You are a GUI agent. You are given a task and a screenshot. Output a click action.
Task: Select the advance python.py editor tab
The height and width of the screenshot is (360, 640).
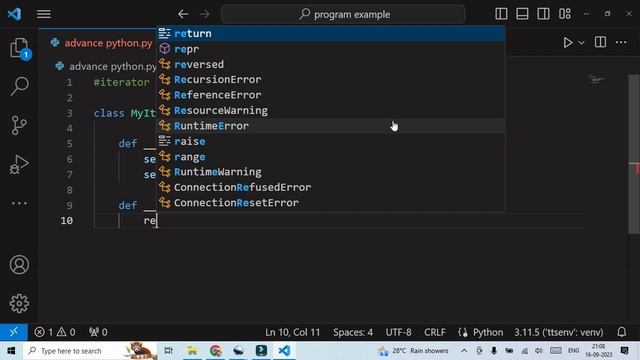(102, 43)
